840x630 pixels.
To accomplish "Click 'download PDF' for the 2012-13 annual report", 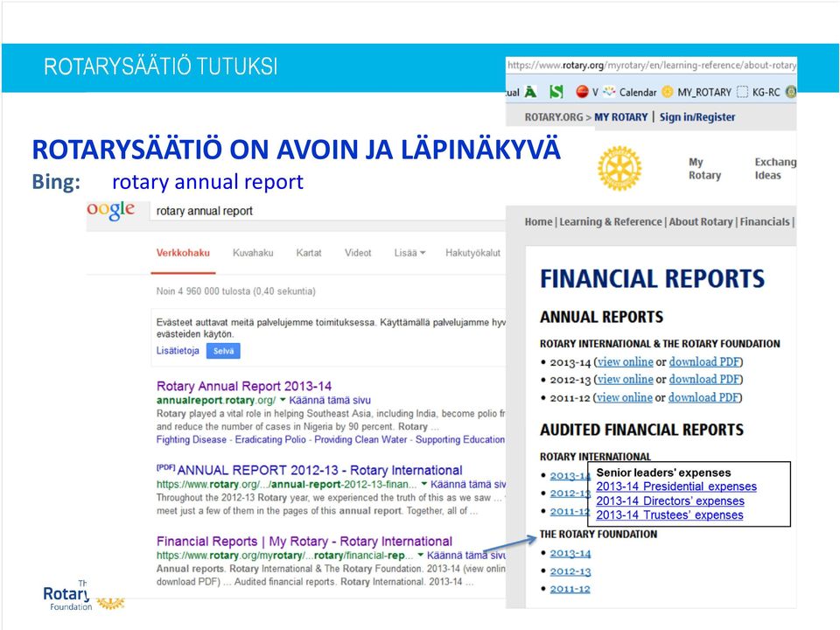I will (x=704, y=380).
